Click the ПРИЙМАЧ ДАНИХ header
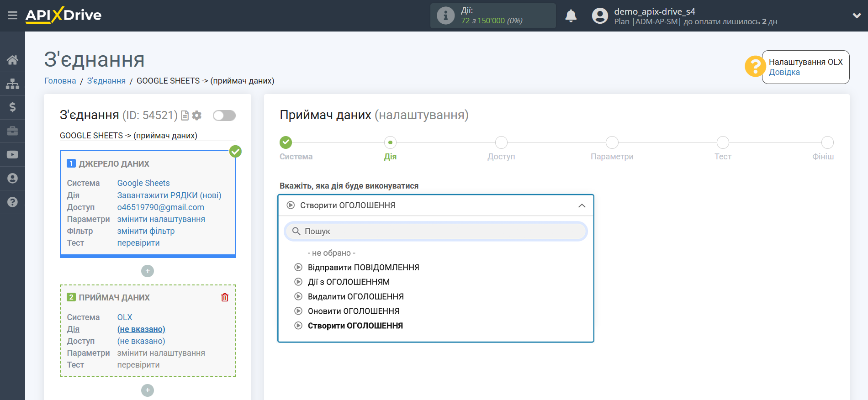The image size is (868, 400). [114, 298]
